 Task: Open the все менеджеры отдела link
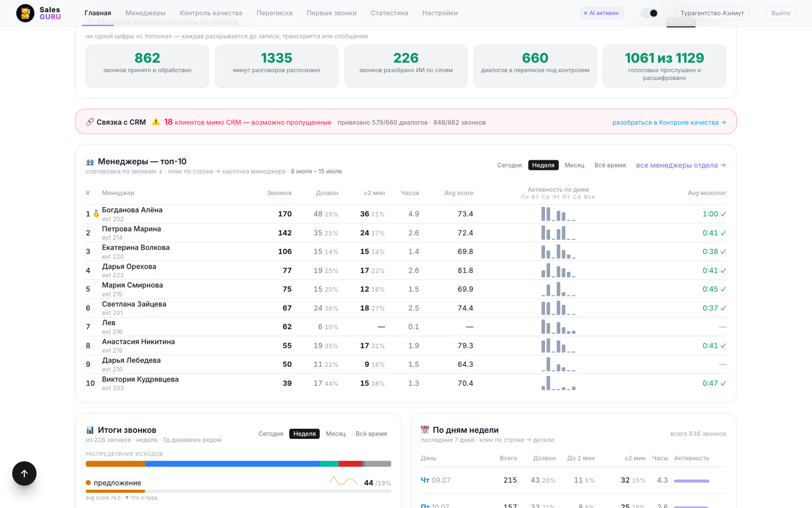[681, 165]
